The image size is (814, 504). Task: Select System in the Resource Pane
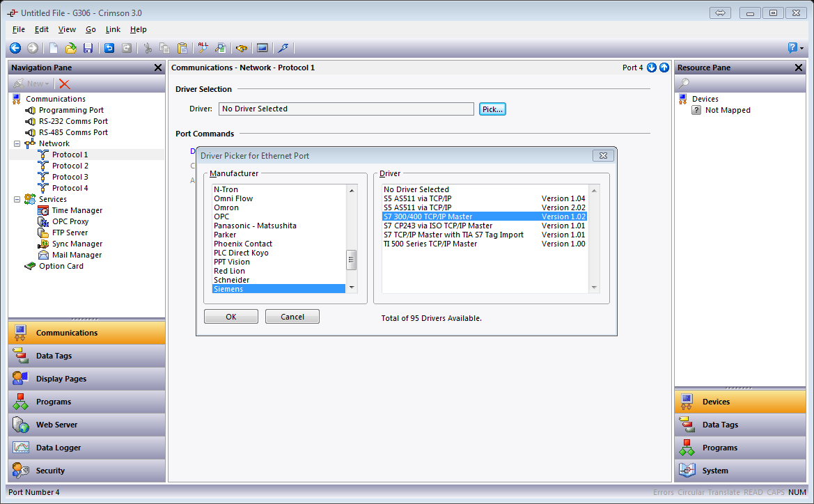(x=740, y=471)
